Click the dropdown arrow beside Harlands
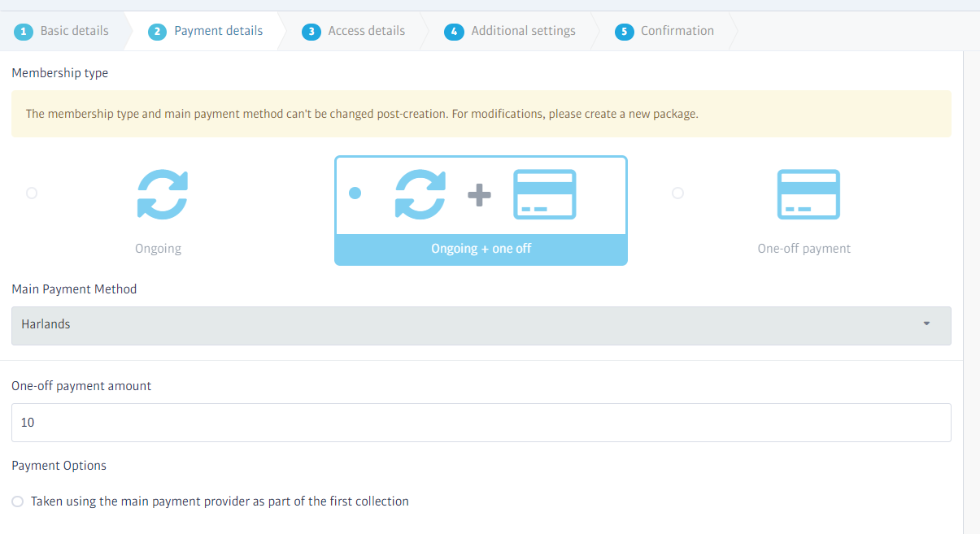980x534 pixels. [926, 324]
